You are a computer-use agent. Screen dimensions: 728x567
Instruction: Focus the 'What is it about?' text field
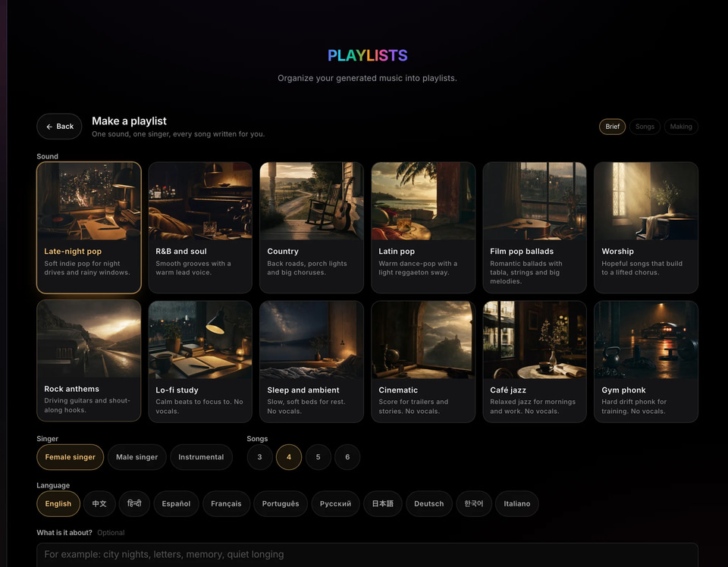(x=367, y=555)
